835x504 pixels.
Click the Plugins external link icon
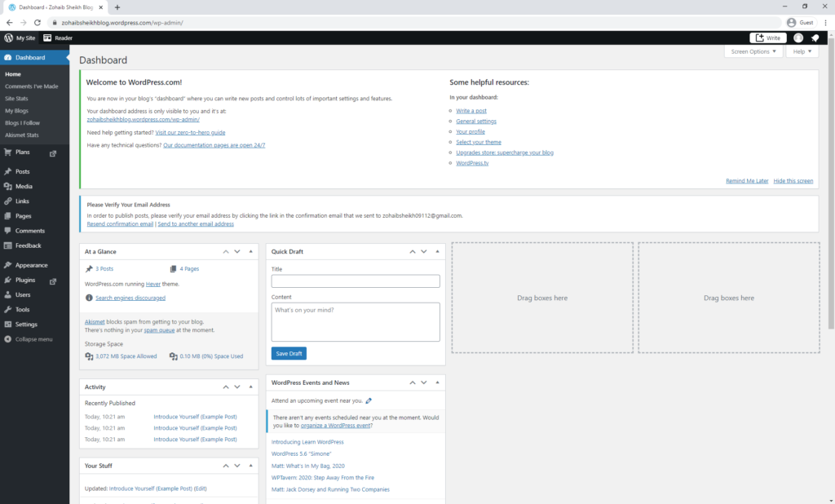(53, 281)
